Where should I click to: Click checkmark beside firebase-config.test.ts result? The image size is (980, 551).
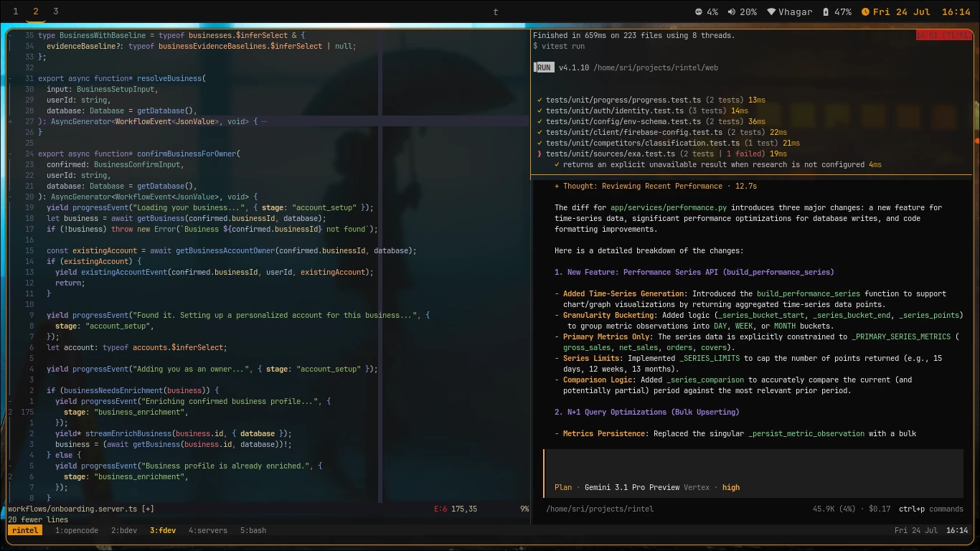tap(540, 133)
